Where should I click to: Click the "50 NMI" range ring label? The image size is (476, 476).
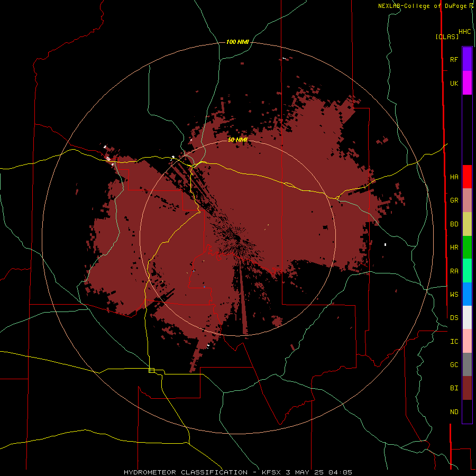click(x=237, y=140)
